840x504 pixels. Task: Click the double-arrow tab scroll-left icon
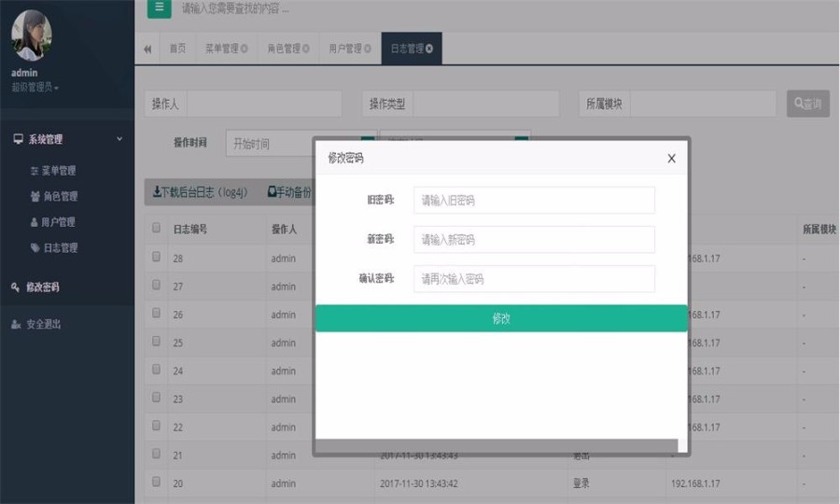[x=147, y=49]
